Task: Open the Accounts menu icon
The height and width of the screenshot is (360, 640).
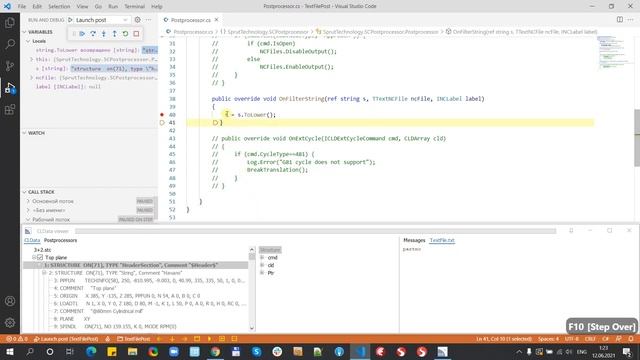Action: click(10, 301)
